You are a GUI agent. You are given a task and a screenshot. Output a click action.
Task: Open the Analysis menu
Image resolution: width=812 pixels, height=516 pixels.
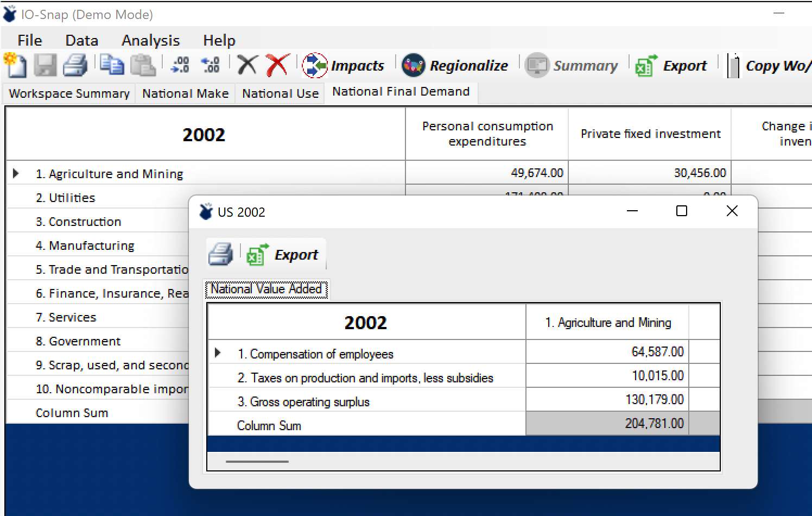pos(150,40)
